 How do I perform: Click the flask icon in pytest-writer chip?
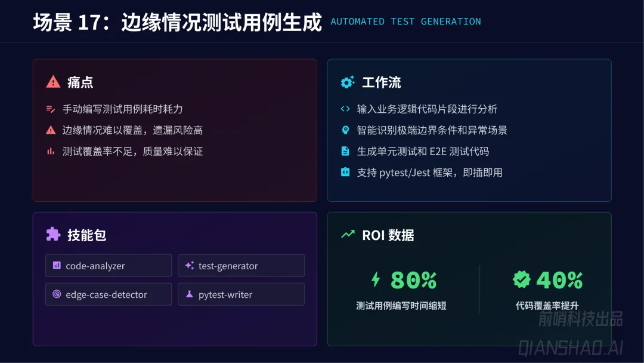(x=190, y=294)
